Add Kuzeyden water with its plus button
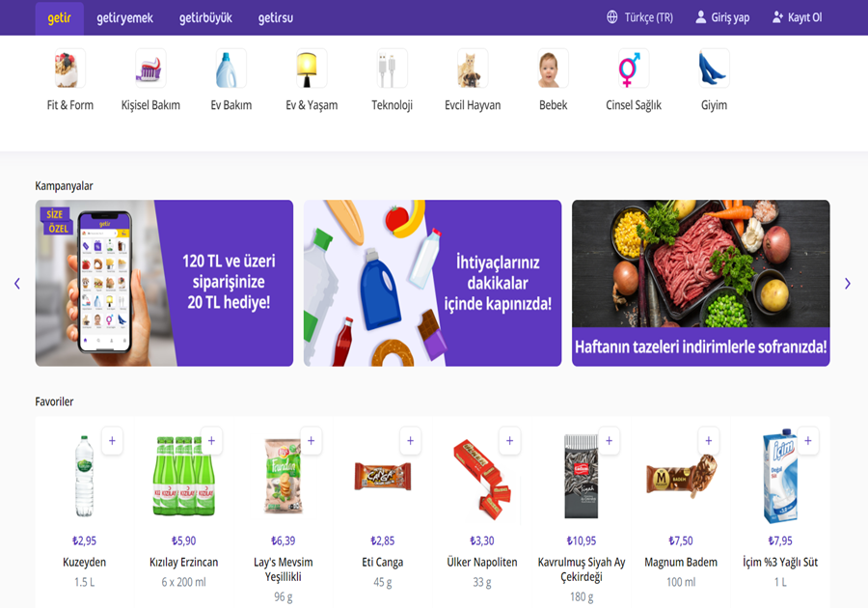Viewport: 868px width, 608px height. 113,441
